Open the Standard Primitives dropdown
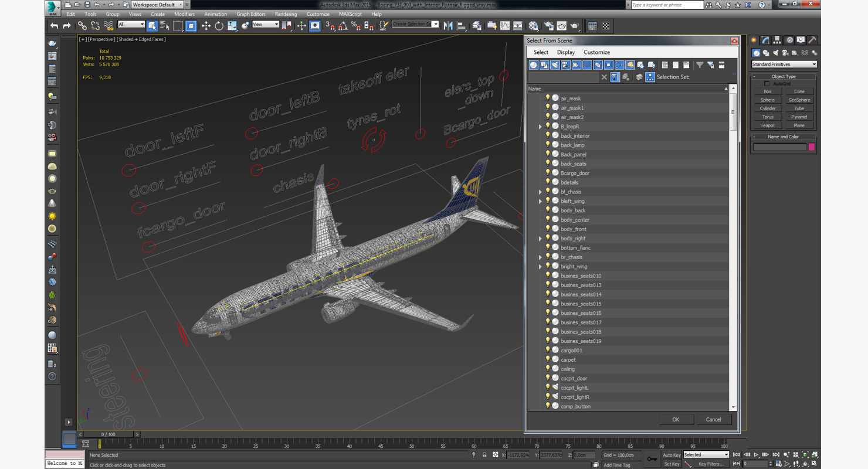The image size is (868, 469). [784, 64]
